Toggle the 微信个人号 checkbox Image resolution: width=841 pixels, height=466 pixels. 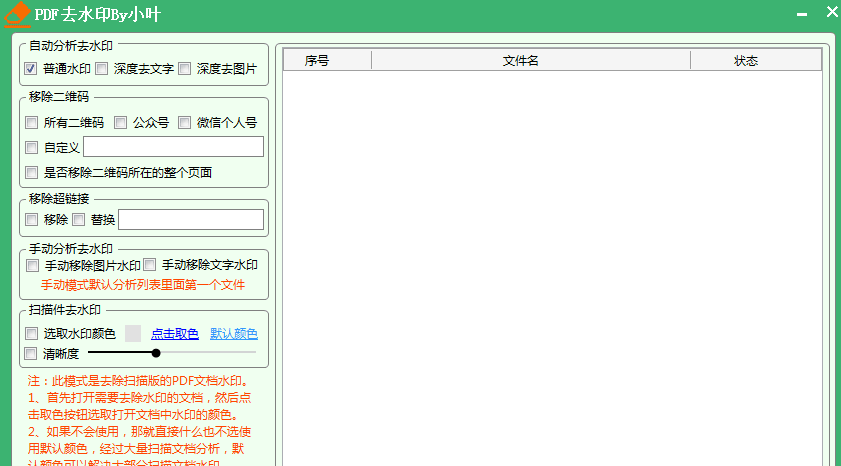tap(185, 123)
